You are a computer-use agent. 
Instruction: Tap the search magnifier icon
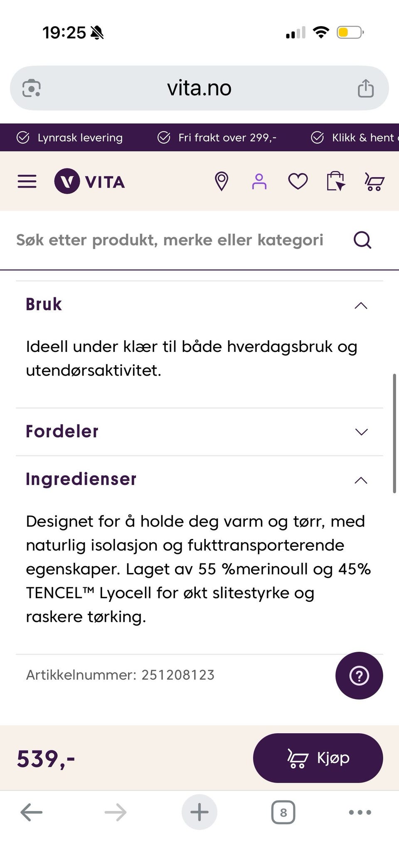(362, 240)
